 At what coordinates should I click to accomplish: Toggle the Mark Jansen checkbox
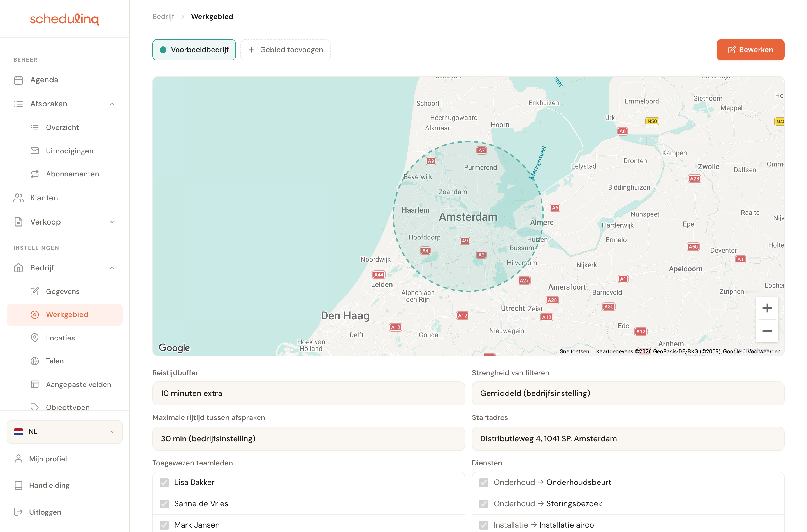point(164,525)
